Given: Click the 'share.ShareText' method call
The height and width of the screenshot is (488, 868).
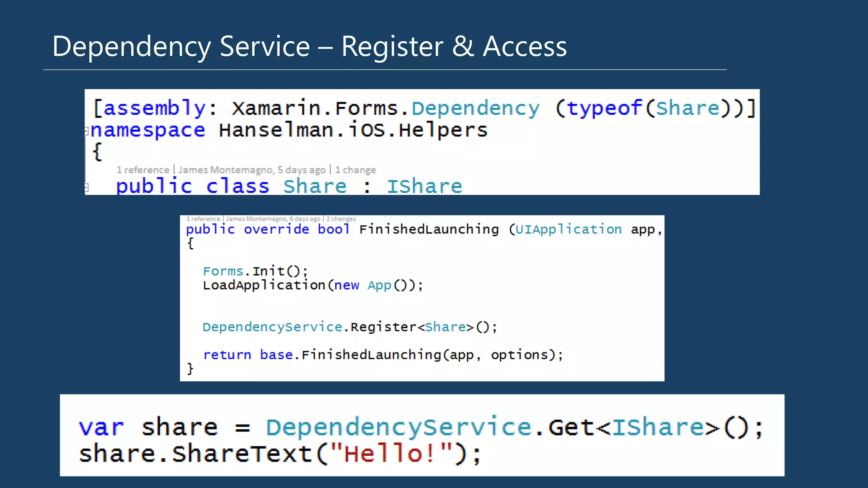Looking at the screenshot, I should click(195, 453).
